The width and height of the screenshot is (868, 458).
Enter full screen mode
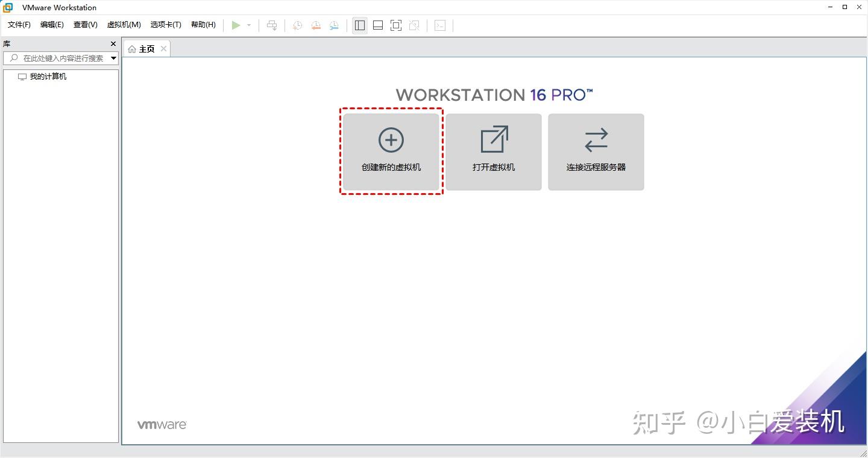tap(395, 25)
